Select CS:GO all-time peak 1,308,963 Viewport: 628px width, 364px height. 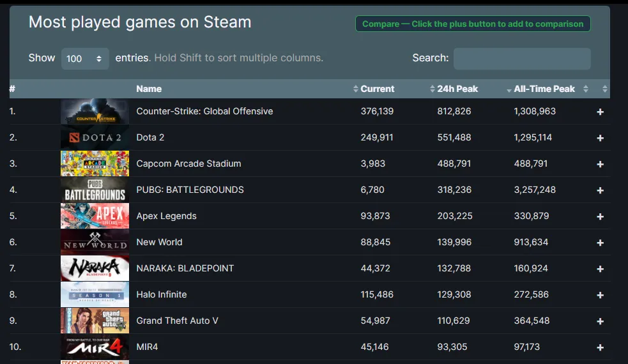tap(535, 111)
